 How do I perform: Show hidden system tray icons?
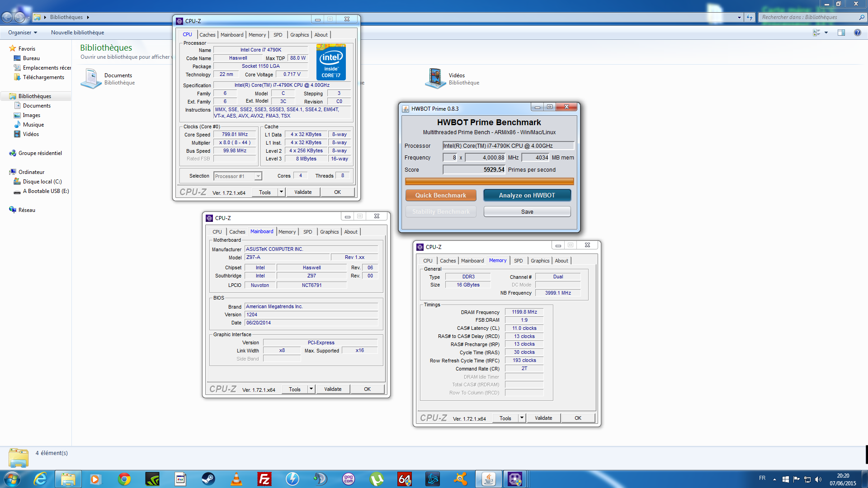pos(774,479)
